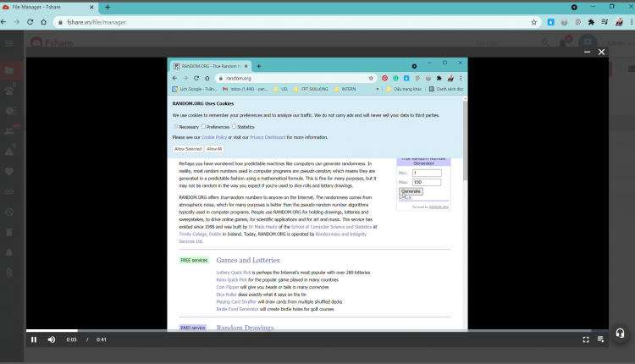This screenshot has width=635, height=364.
Task: Open the media control playlist icon
Action: pyautogui.click(x=605, y=22)
